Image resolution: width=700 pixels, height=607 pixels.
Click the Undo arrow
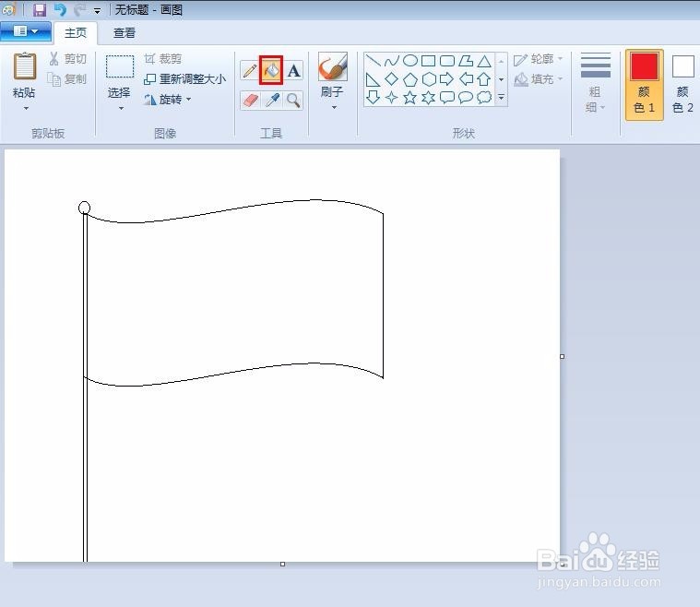click(x=60, y=9)
